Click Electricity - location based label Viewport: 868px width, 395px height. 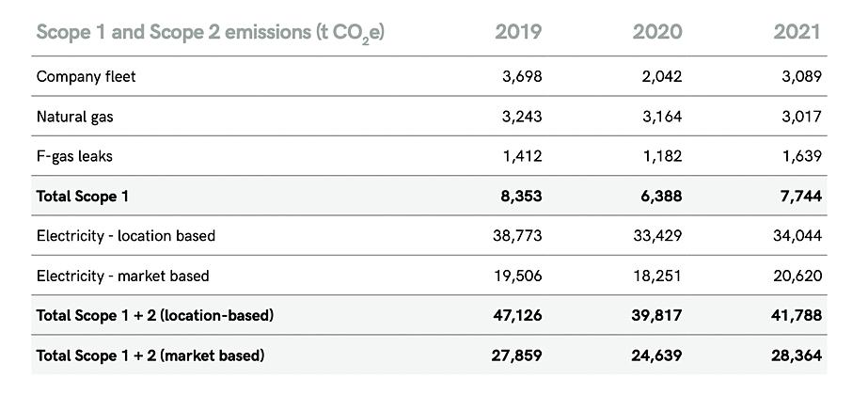coord(125,235)
